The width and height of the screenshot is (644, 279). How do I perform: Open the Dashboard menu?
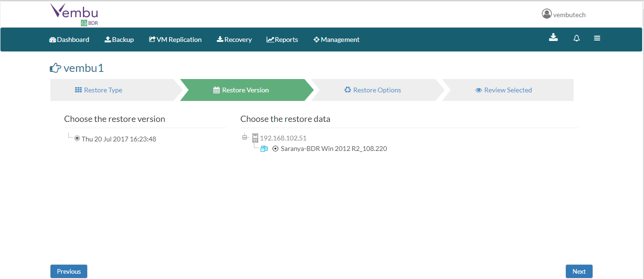(x=69, y=40)
